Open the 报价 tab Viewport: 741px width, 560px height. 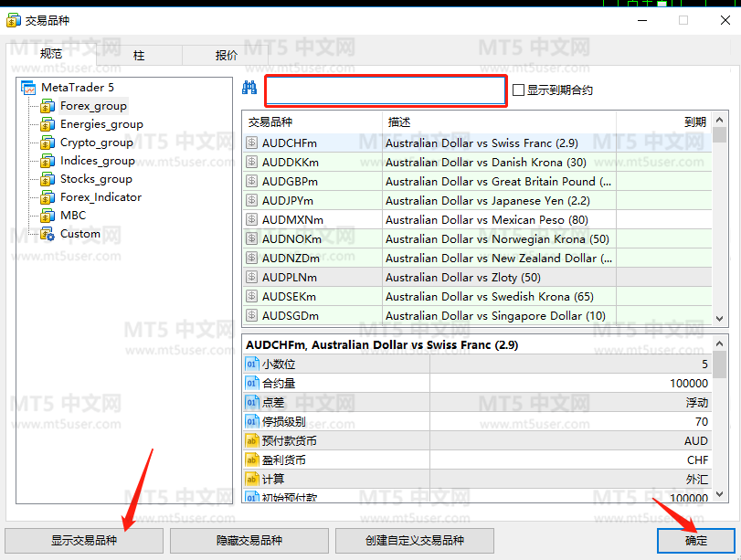click(x=226, y=56)
